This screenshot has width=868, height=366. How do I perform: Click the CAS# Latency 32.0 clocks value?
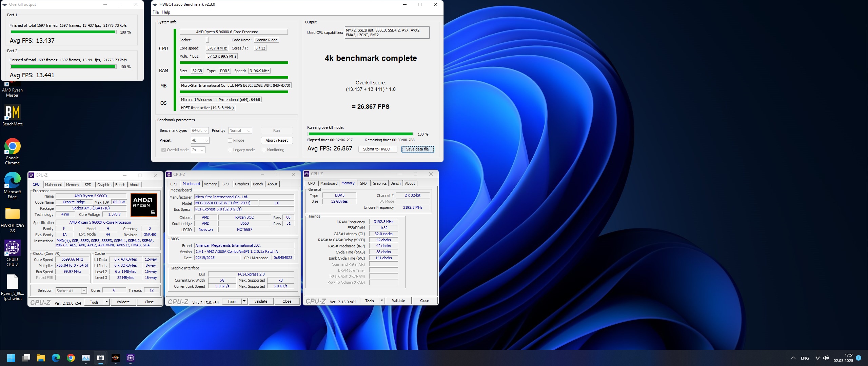[383, 234]
